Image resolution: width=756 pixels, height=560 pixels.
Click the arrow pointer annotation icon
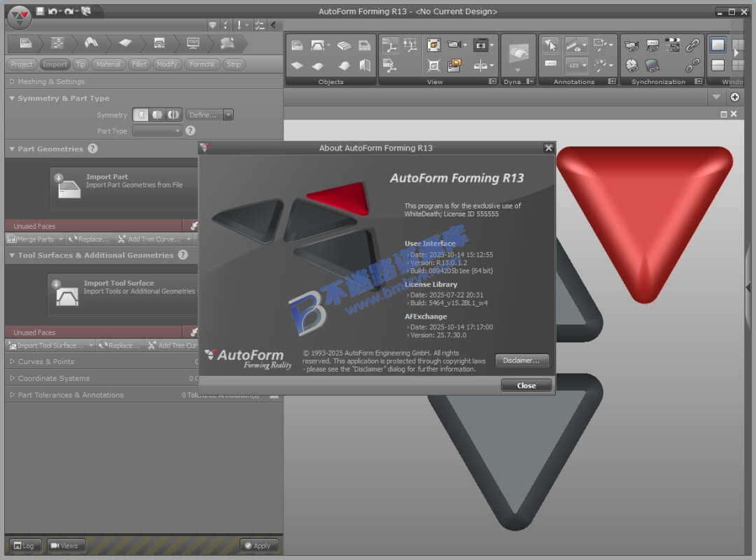550,45
